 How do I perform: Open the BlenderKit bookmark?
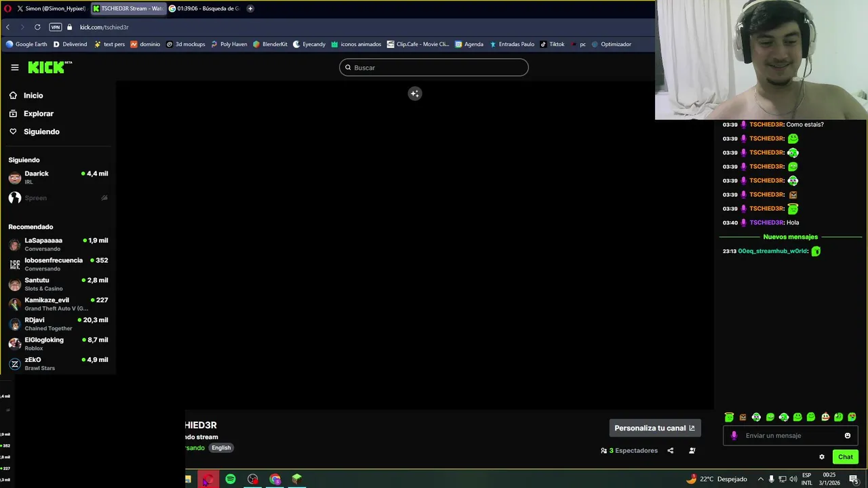click(x=270, y=44)
